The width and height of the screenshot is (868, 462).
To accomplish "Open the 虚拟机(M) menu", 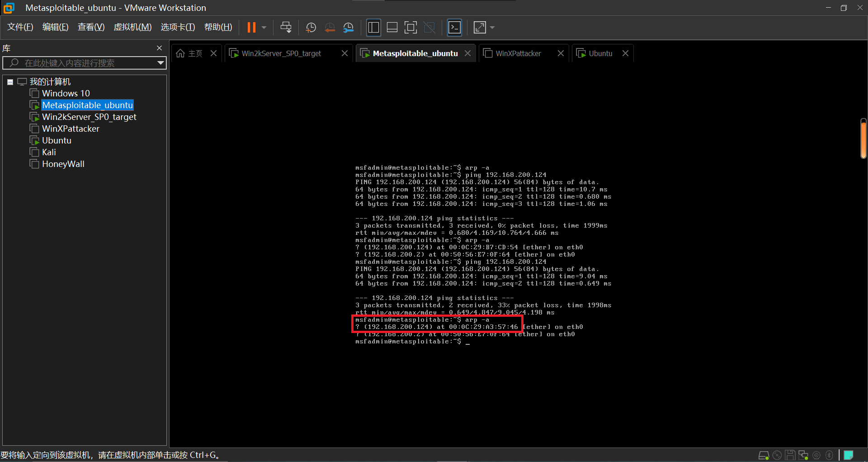I will click(x=132, y=27).
